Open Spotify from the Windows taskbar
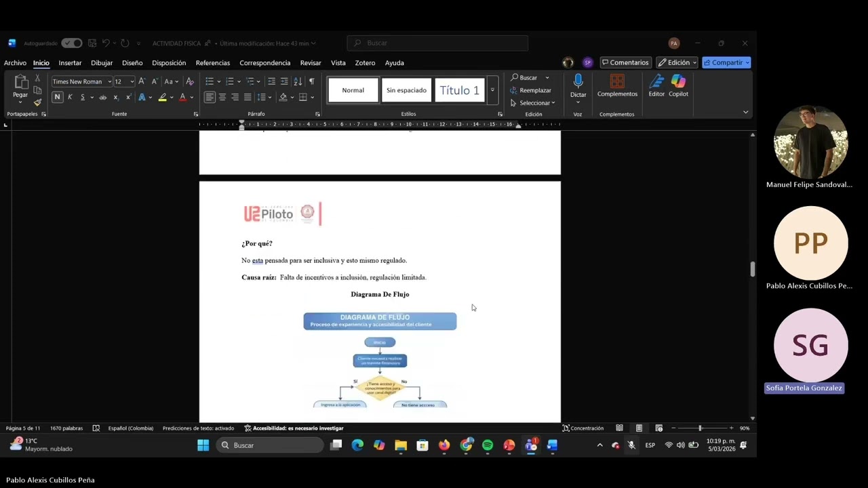Image resolution: width=868 pixels, height=488 pixels. (488, 445)
